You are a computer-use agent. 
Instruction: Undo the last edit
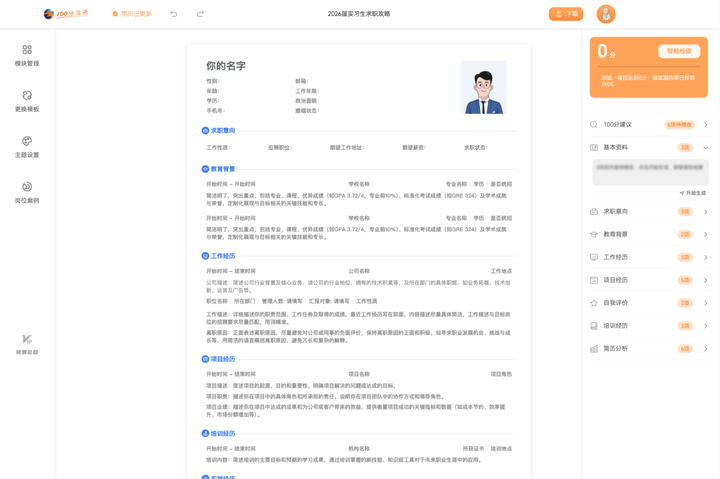pos(174,14)
